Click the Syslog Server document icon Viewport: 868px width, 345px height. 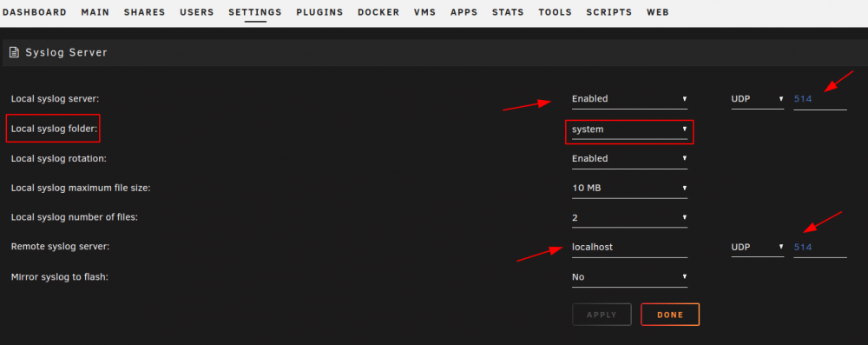[x=15, y=53]
